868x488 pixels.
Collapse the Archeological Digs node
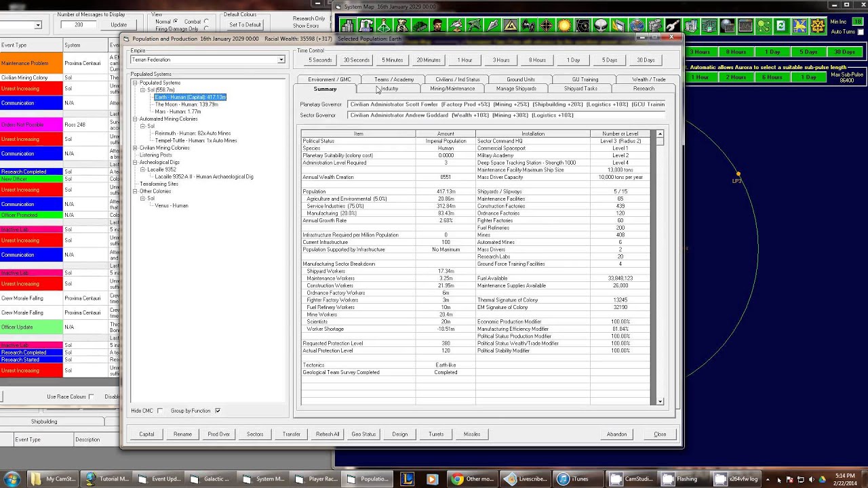[x=135, y=163]
